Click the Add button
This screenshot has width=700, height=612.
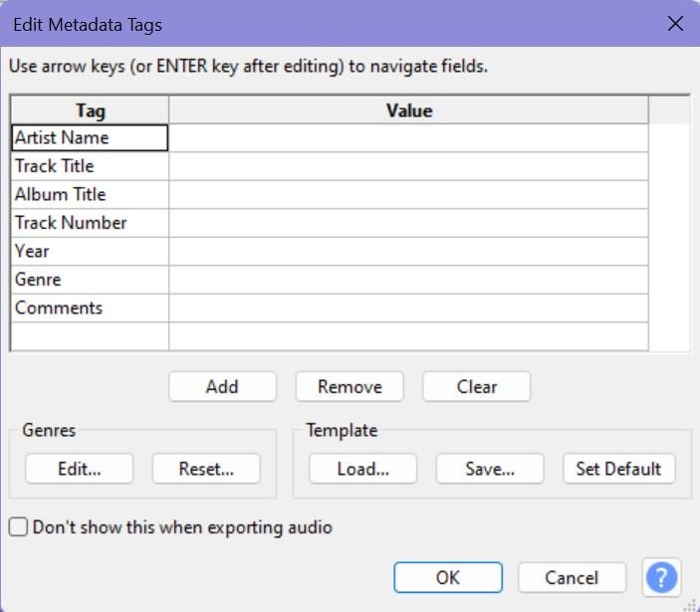click(222, 386)
